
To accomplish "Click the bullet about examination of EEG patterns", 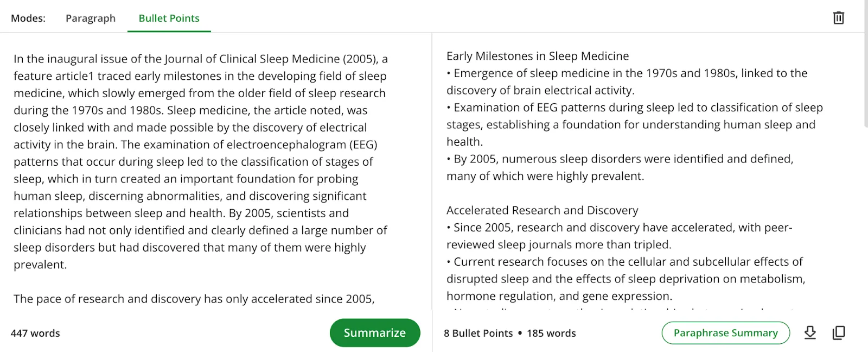I will click(x=635, y=124).
